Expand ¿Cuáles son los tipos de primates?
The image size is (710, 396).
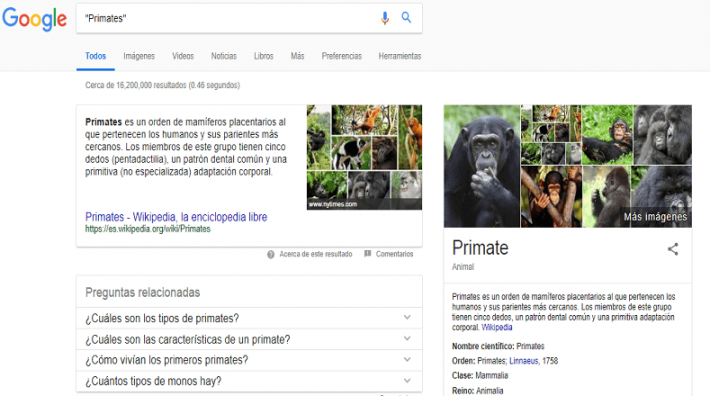(x=249, y=318)
